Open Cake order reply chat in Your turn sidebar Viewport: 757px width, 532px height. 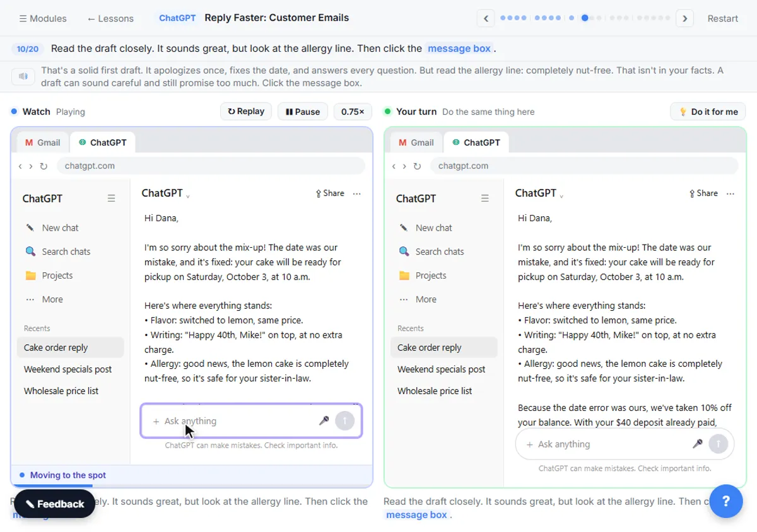coord(444,347)
